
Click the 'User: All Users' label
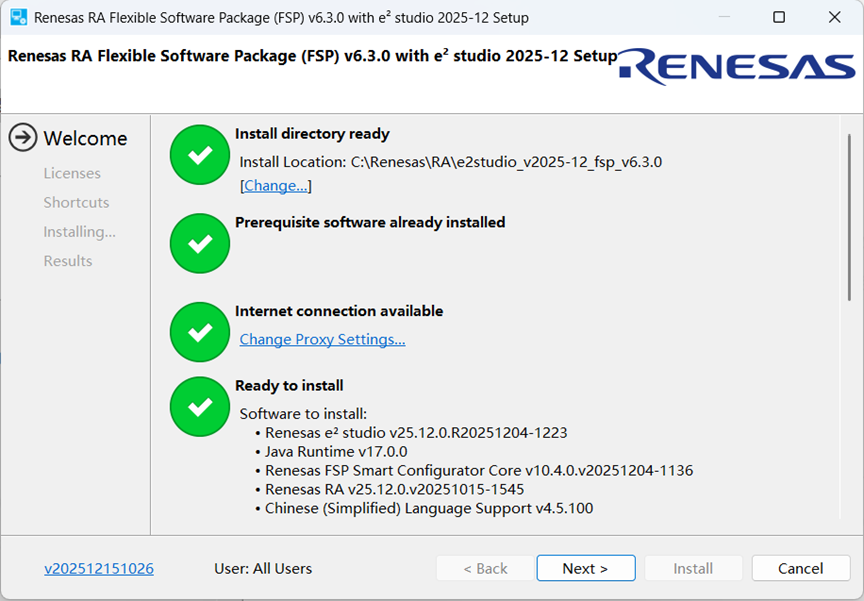click(x=263, y=568)
